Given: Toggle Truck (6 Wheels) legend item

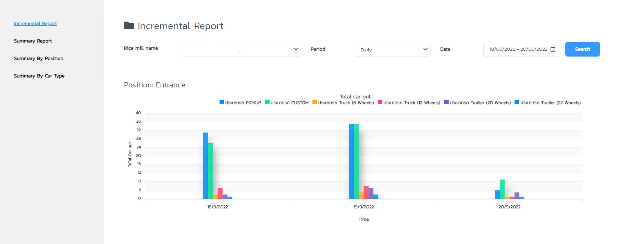Looking at the screenshot, I should click(343, 102).
